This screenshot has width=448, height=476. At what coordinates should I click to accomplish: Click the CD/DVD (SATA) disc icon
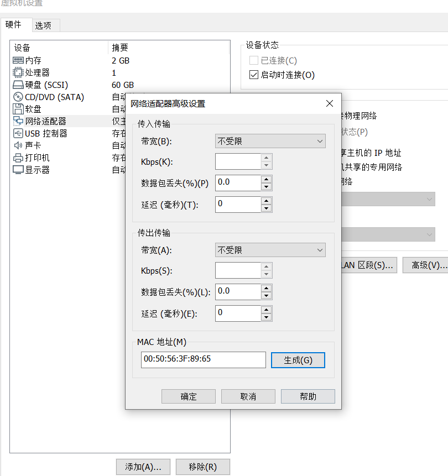pos(18,97)
